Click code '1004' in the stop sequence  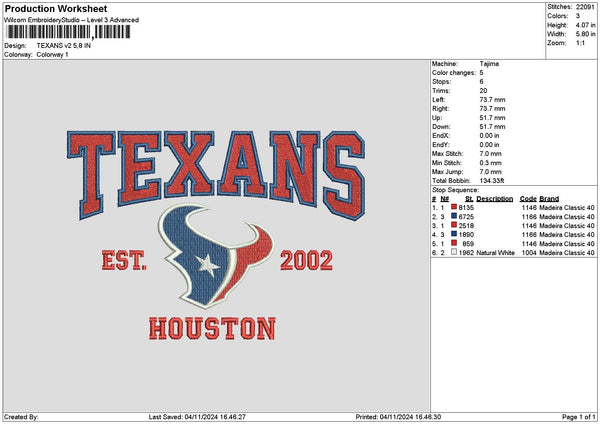point(529,253)
